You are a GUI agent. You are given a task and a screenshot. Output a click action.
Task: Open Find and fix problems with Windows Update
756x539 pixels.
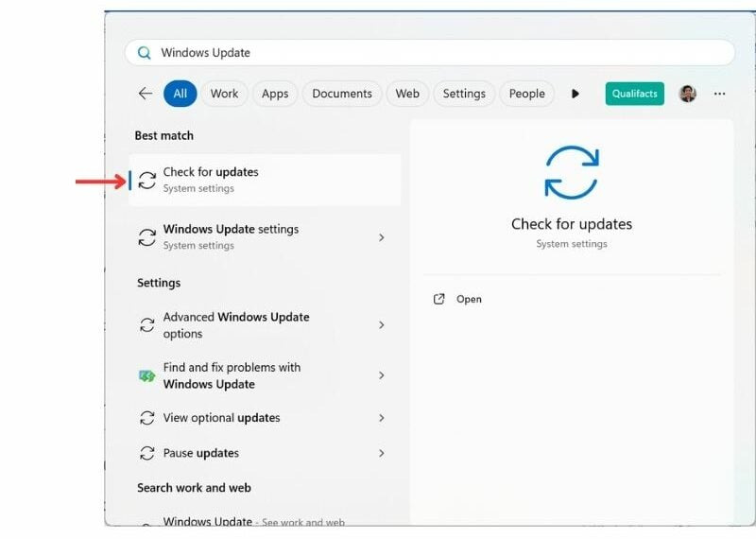pos(265,375)
